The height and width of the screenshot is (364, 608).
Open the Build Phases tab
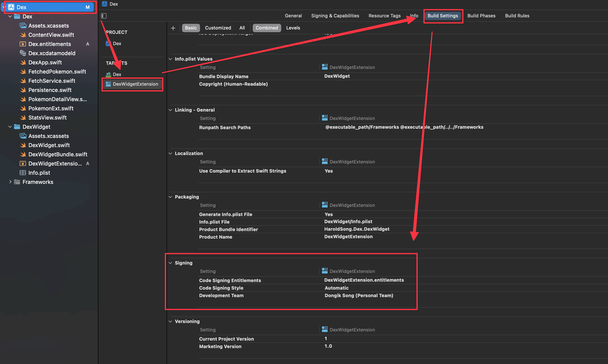click(481, 16)
